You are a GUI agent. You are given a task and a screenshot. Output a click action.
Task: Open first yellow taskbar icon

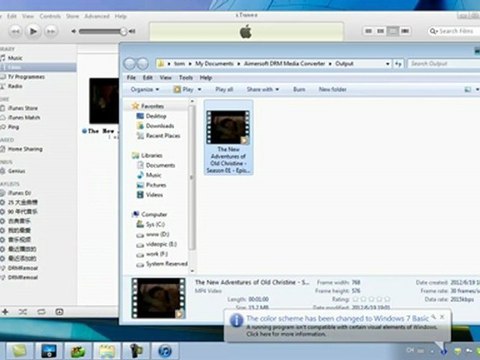[x=19, y=351]
